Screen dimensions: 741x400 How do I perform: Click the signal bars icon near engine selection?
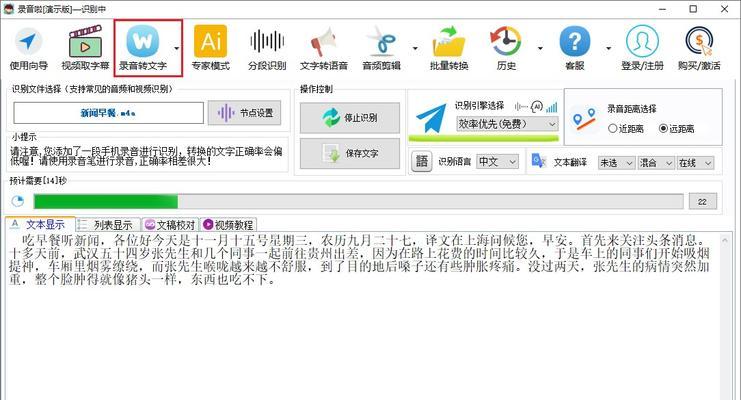pyautogui.click(x=551, y=107)
